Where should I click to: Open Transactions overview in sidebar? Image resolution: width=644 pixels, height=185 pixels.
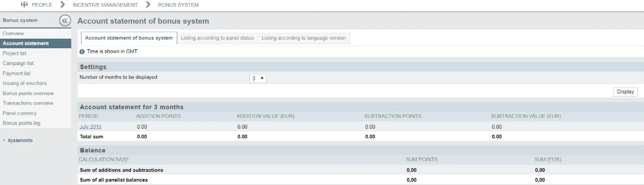point(28,103)
